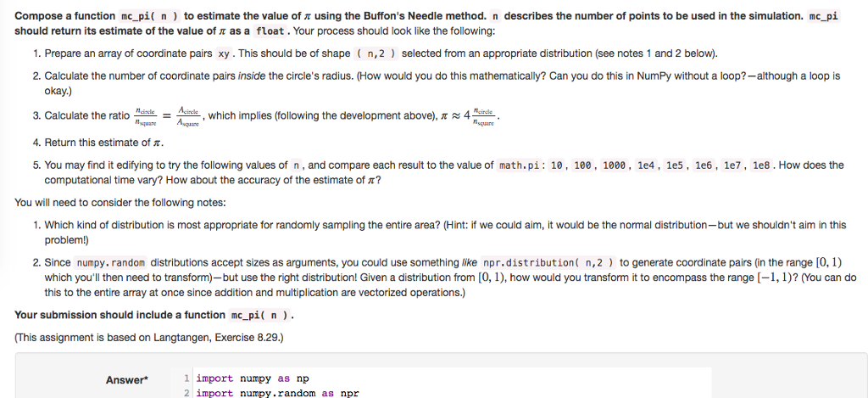Click line number 1 in the code gutter
Viewport: 868px width, 398px height.
(187, 378)
